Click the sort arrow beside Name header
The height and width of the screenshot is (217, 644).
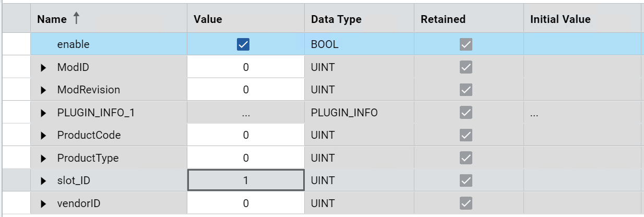click(x=76, y=19)
